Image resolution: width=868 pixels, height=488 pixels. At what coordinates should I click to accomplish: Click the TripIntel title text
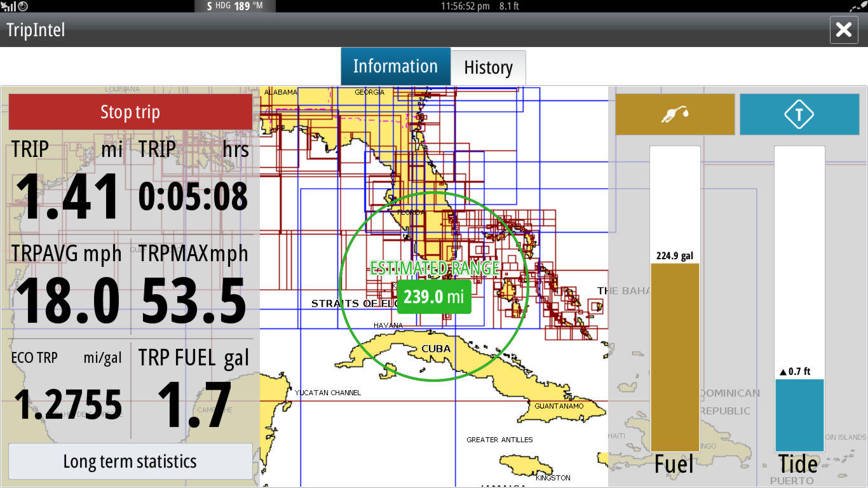(36, 30)
